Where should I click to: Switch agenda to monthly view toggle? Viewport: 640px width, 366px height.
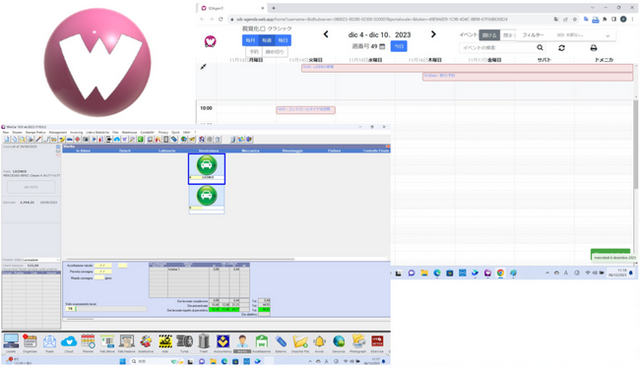coord(250,40)
